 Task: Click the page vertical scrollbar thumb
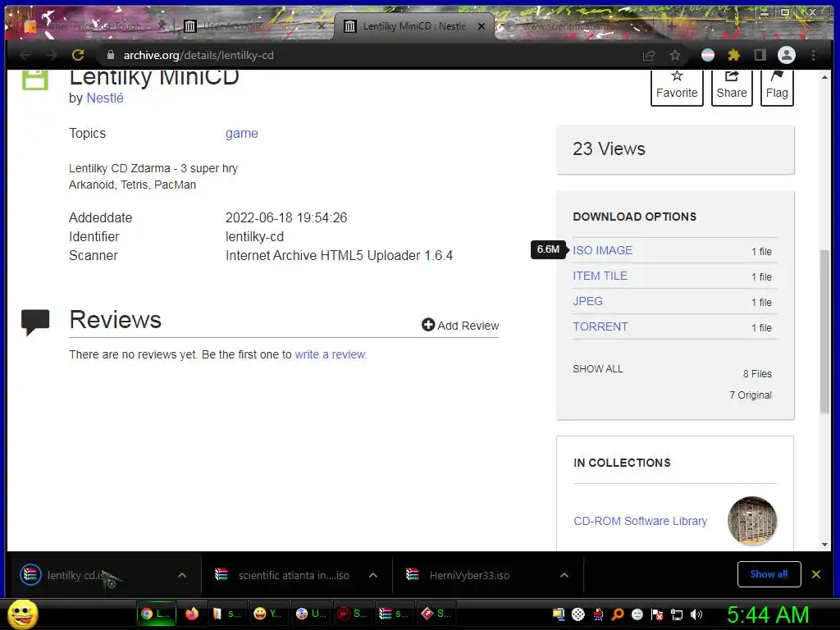click(x=824, y=331)
